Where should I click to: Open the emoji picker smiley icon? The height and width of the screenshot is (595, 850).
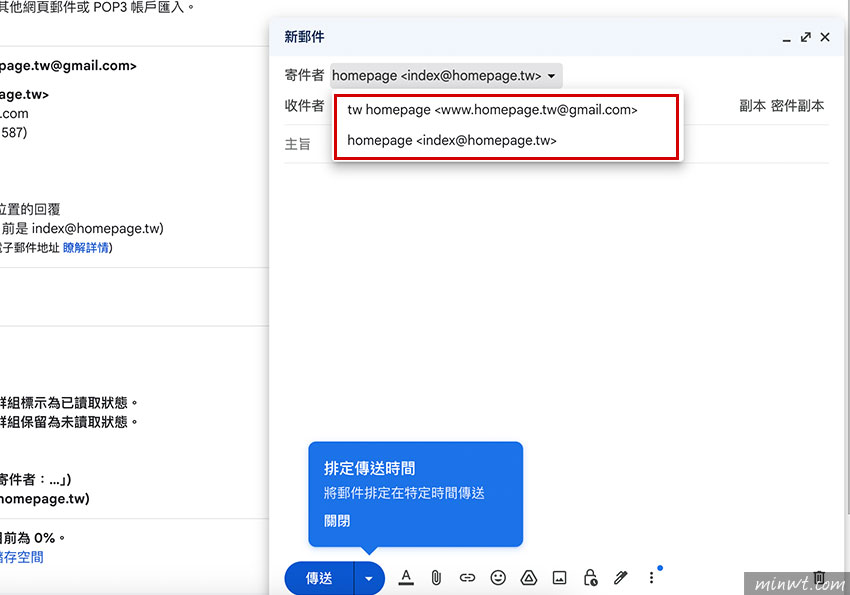(x=498, y=578)
